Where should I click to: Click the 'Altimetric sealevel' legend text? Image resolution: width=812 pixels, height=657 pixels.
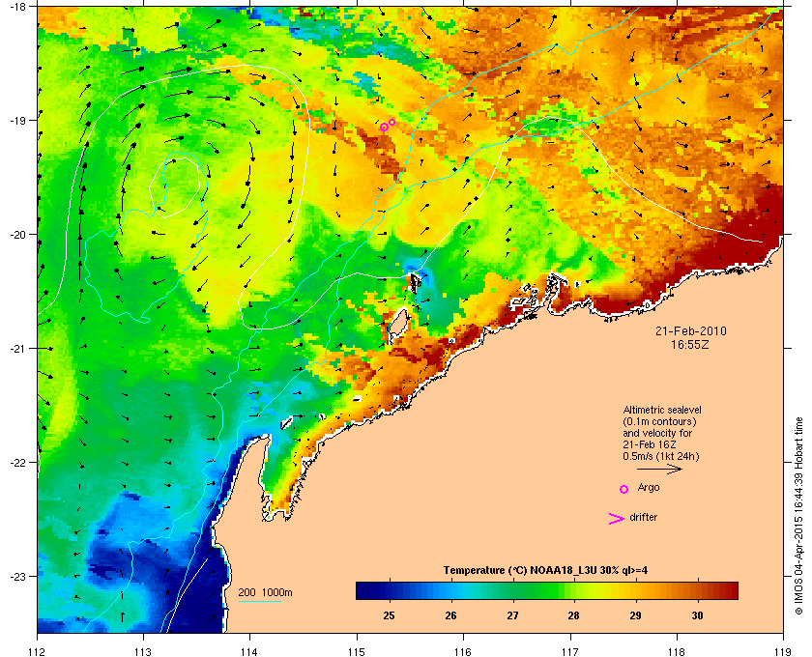[662, 410]
